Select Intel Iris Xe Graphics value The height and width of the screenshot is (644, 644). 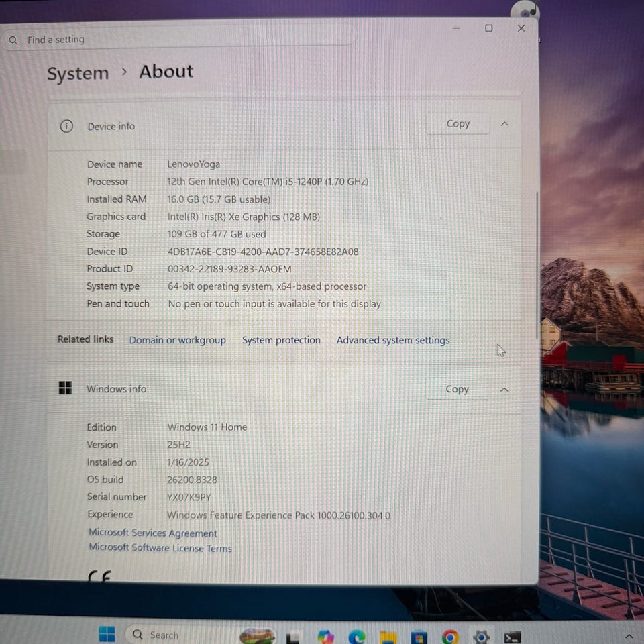(244, 217)
